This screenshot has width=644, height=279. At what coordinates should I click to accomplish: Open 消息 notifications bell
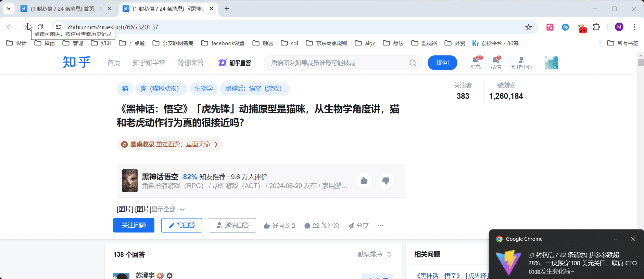475,63
